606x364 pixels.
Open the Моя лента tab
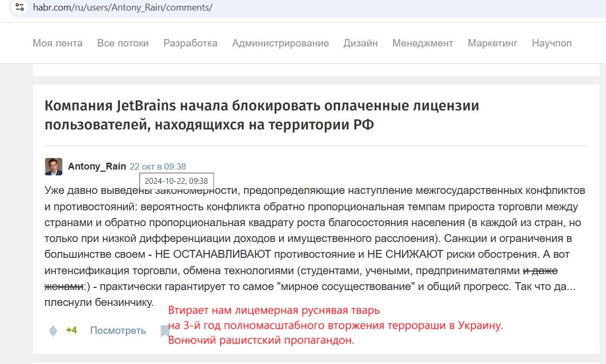tap(58, 43)
